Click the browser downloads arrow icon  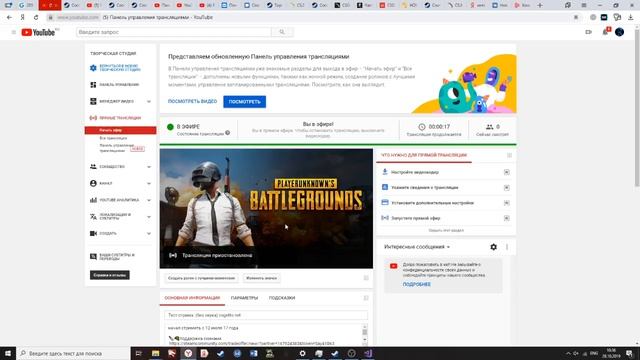631,17
